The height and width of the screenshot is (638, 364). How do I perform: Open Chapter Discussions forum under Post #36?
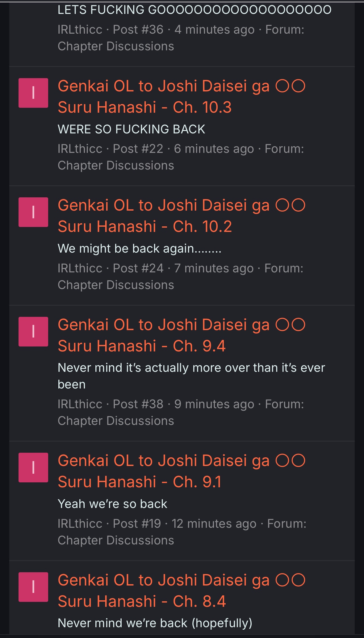pyautogui.click(x=116, y=46)
